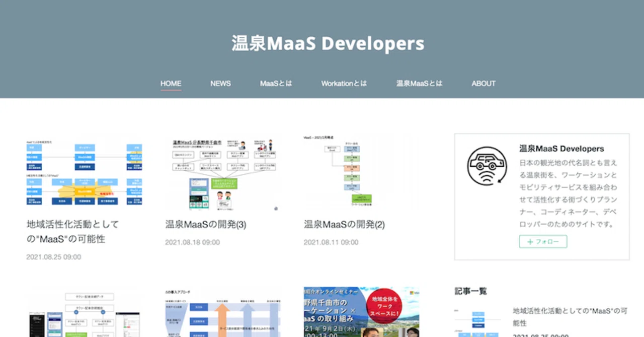
Task: Open the 温泉MaaSとは navigation link
Action: (419, 84)
